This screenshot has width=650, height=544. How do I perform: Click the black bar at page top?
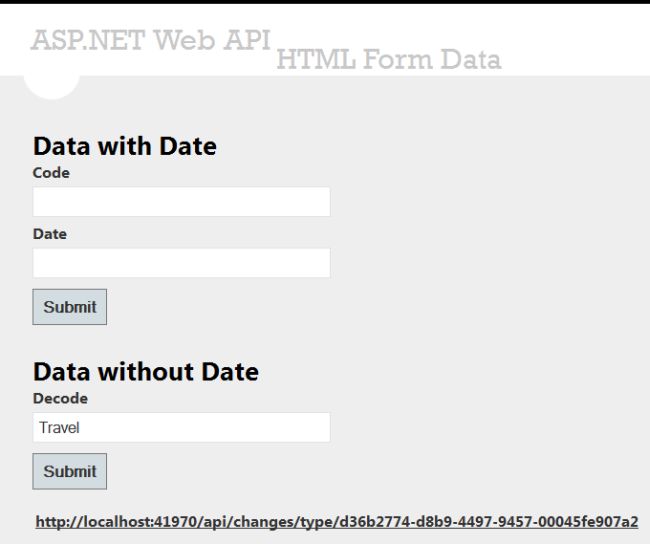tap(325, 2)
